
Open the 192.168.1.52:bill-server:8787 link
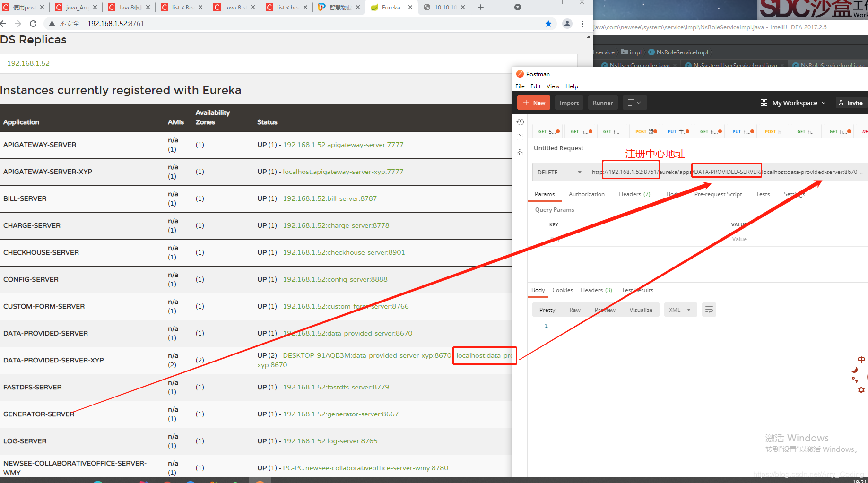pos(330,198)
